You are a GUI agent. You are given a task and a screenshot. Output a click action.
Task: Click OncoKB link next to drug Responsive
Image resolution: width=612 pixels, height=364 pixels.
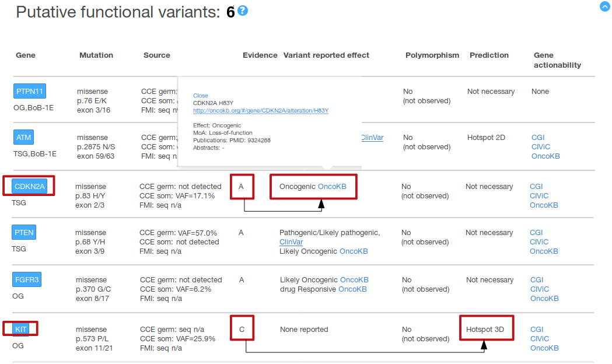(352, 289)
